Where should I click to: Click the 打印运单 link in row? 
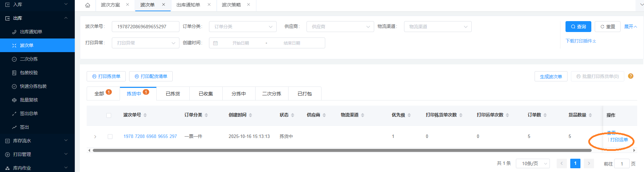pos(619,140)
